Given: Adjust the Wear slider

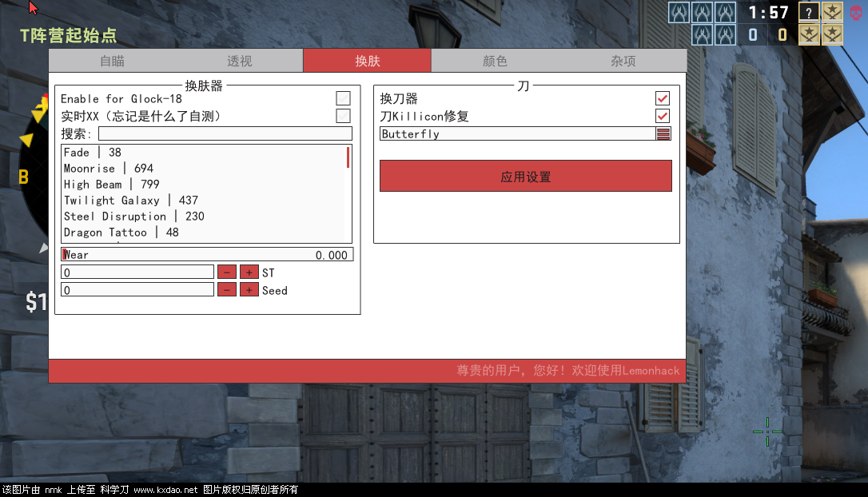Looking at the screenshot, I should pyautogui.click(x=207, y=255).
